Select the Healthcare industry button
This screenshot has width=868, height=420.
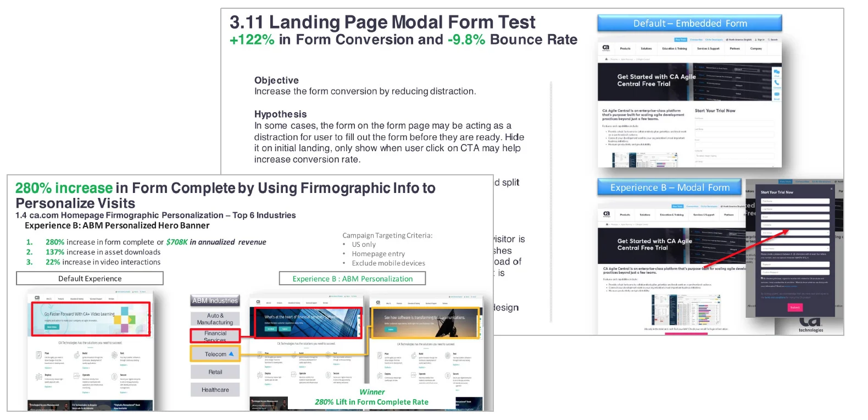pos(215,390)
